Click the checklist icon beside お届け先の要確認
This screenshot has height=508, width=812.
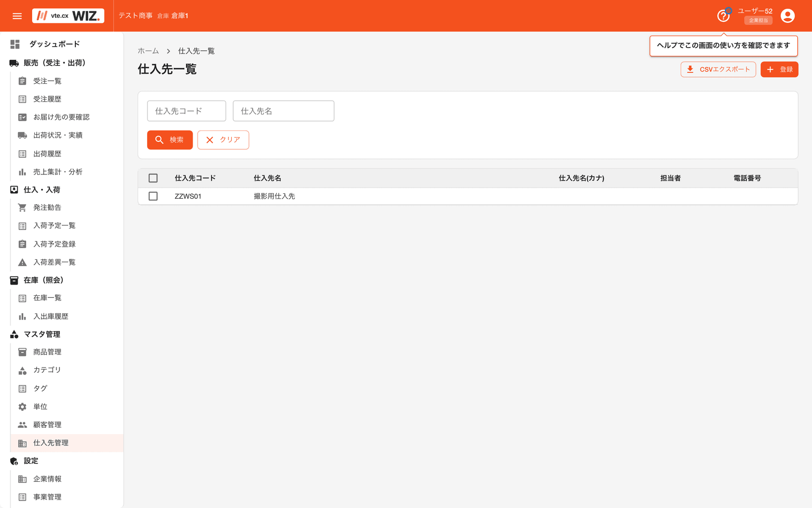22,117
